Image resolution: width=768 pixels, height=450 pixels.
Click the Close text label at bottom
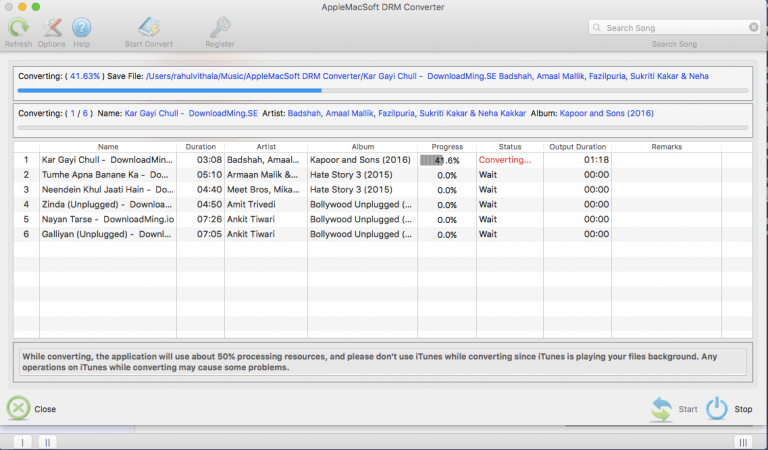45,409
